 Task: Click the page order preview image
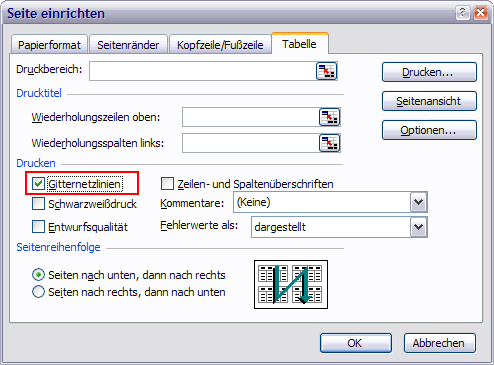click(x=291, y=284)
